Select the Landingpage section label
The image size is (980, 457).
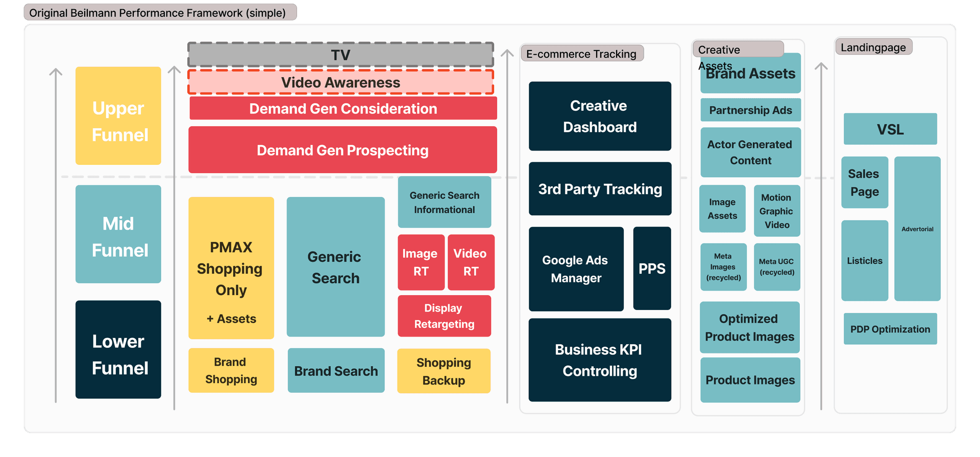[x=873, y=47]
